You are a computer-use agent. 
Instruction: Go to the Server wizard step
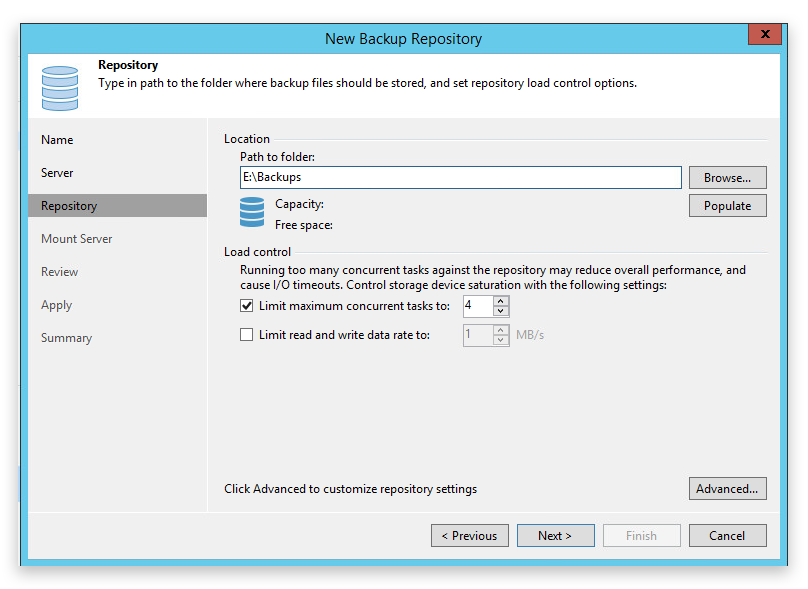[x=57, y=173]
